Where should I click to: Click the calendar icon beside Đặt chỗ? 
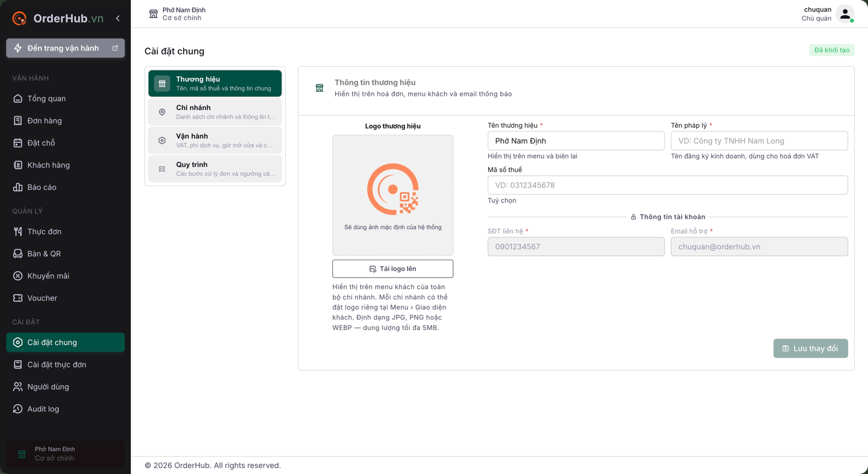coord(18,143)
